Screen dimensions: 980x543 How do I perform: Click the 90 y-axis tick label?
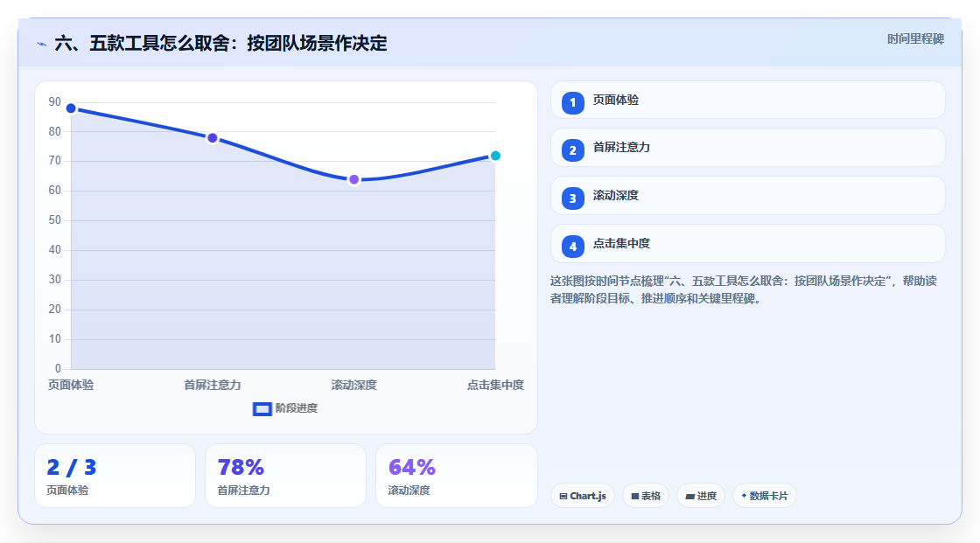point(55,101)
